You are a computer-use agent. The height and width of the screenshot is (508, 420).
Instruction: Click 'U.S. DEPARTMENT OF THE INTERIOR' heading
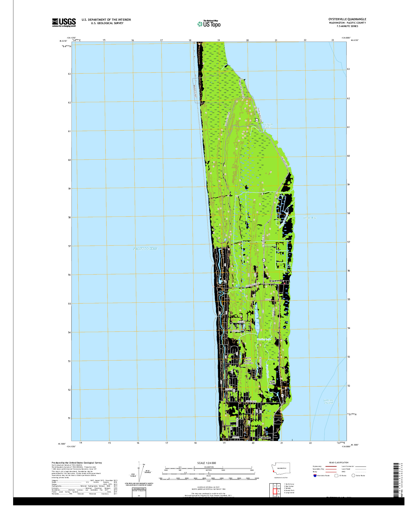pos(106,20)
